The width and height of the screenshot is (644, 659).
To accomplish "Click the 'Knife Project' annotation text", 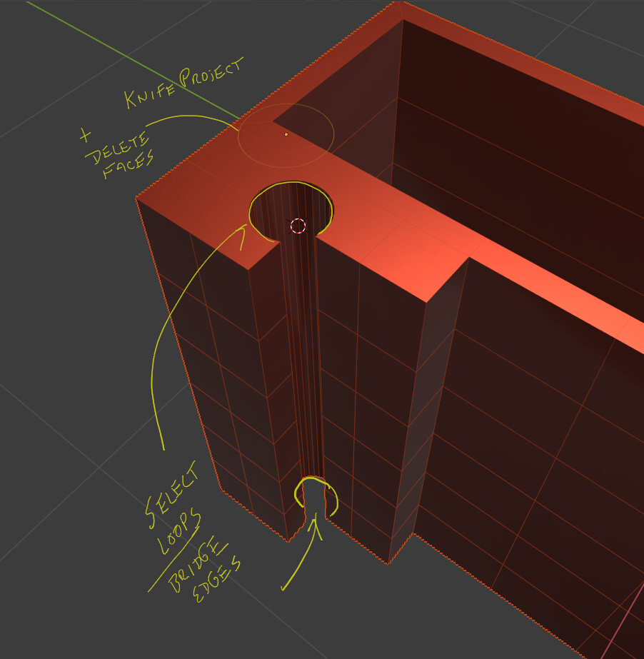I will [x=183, y=81].
